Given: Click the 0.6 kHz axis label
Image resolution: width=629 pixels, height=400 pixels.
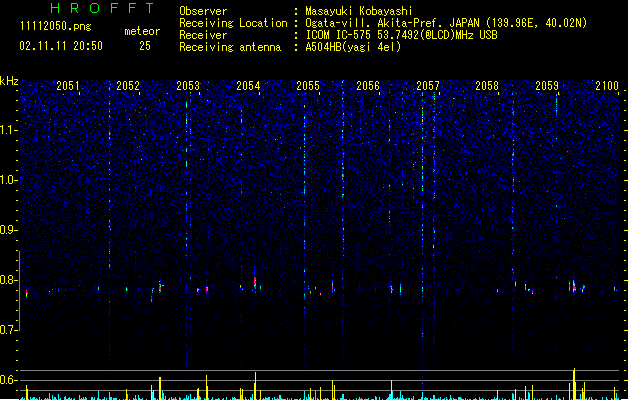Looking at the screenshot, I should click(8, 380).
